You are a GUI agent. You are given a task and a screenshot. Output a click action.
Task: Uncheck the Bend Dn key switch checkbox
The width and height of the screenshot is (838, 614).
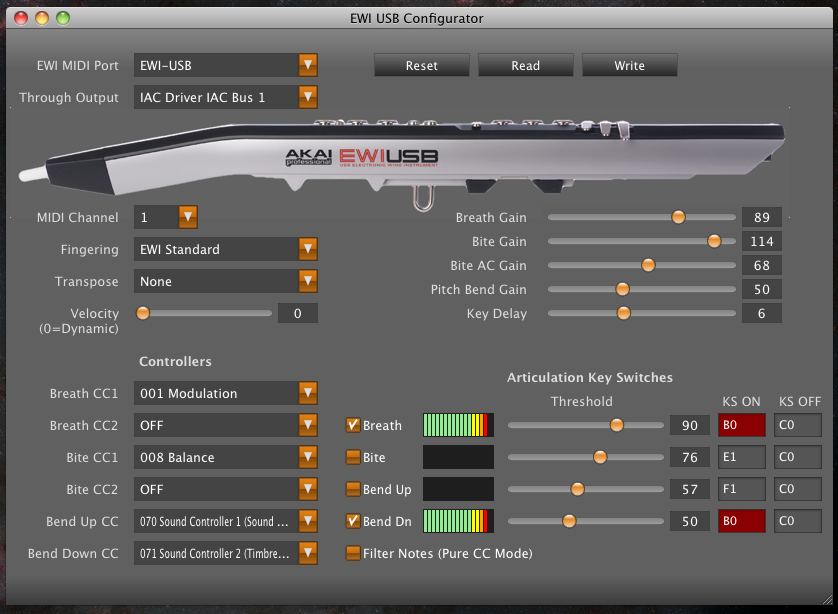point(353,521)
